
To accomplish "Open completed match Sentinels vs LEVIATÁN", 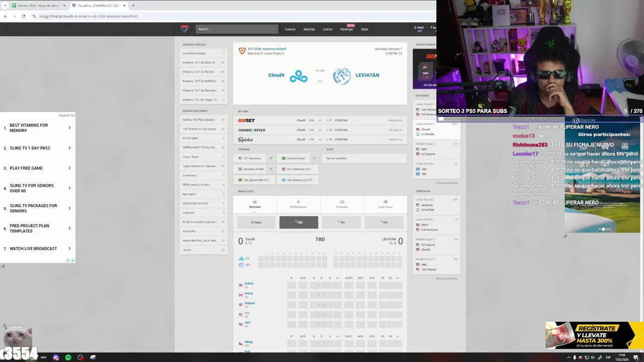I will click(x=436, y=205).
